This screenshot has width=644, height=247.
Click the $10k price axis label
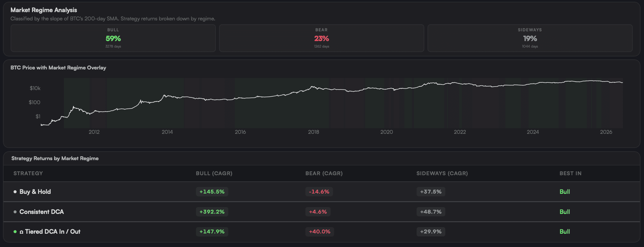(x=35, y=88)
